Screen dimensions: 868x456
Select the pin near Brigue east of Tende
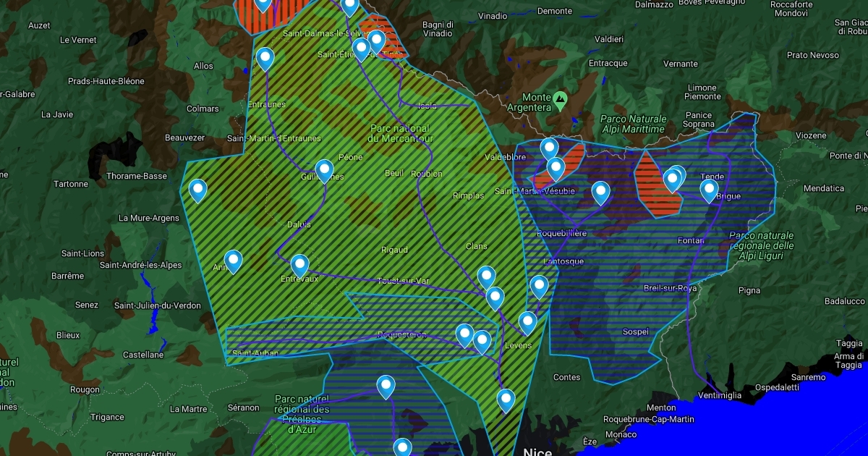tap(709, 190)
